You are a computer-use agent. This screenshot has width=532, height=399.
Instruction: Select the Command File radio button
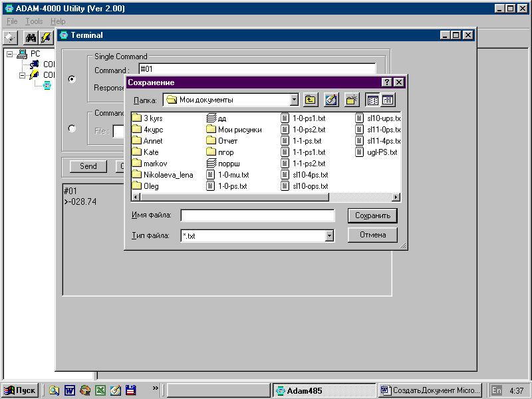pos(72,128)
